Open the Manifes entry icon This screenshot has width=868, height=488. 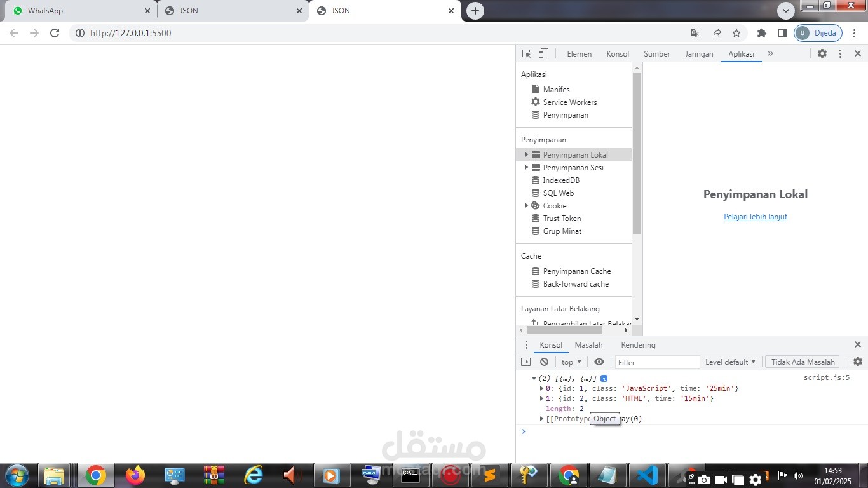536,90
